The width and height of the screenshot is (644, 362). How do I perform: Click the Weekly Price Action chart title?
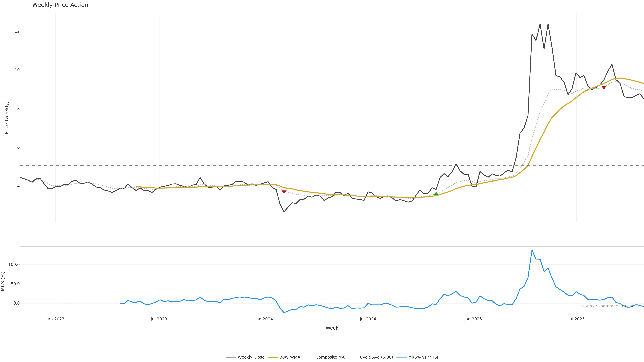(60, 5)
